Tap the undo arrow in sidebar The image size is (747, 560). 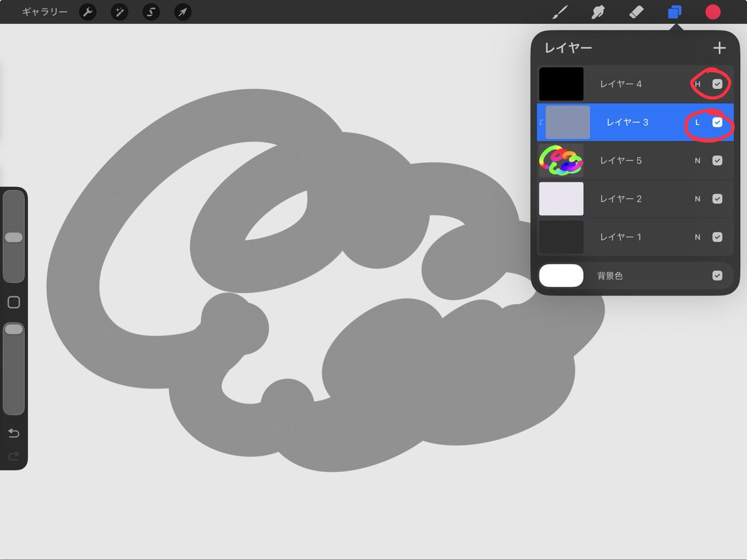(x=14, y=433)
